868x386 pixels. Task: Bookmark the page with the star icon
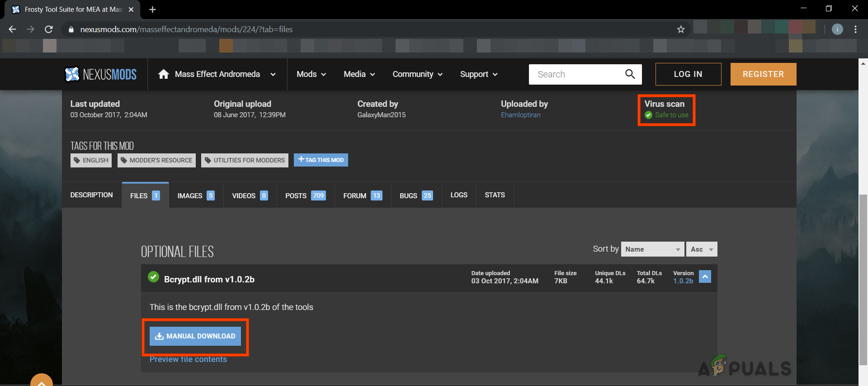pyautogui.click(x=681, y=29)
